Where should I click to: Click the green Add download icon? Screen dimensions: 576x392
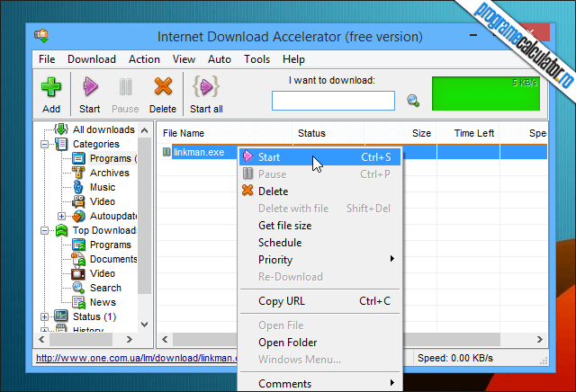click(x=51, y=87)
